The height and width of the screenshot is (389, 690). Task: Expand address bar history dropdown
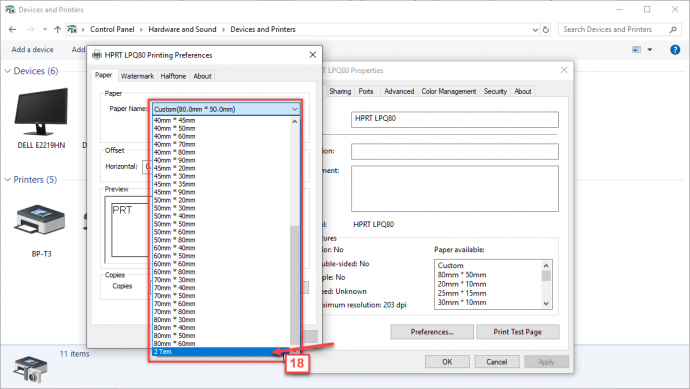(535, 29)
